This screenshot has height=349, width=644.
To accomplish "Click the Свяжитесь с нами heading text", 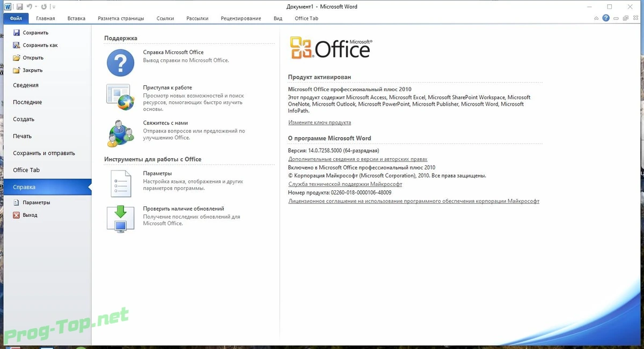I will click(165, 123).
